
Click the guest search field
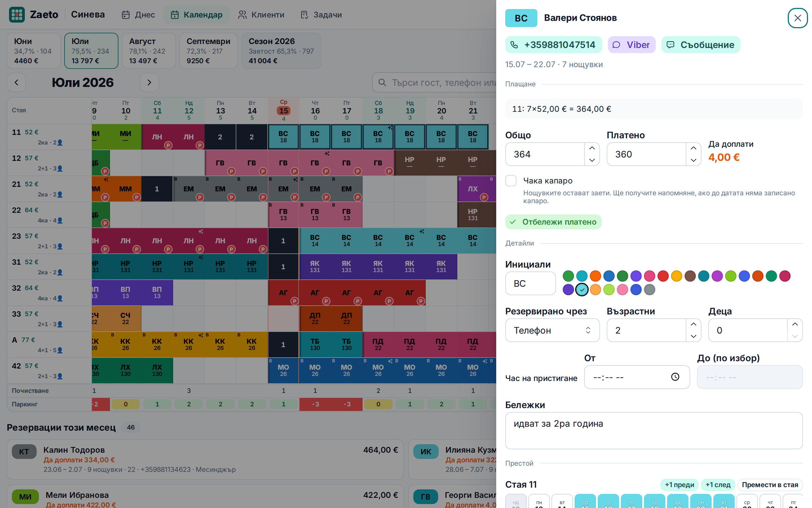click(x=434, y=83)
